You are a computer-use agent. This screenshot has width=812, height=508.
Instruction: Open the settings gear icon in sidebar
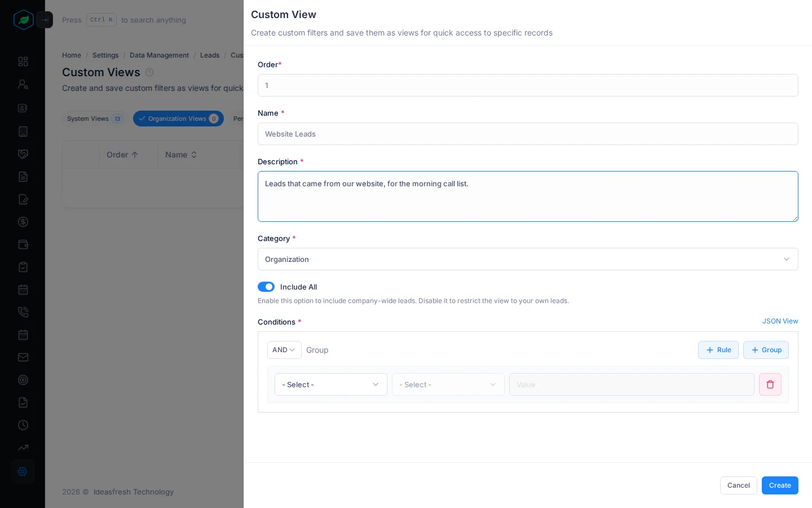tap(23, 471)
